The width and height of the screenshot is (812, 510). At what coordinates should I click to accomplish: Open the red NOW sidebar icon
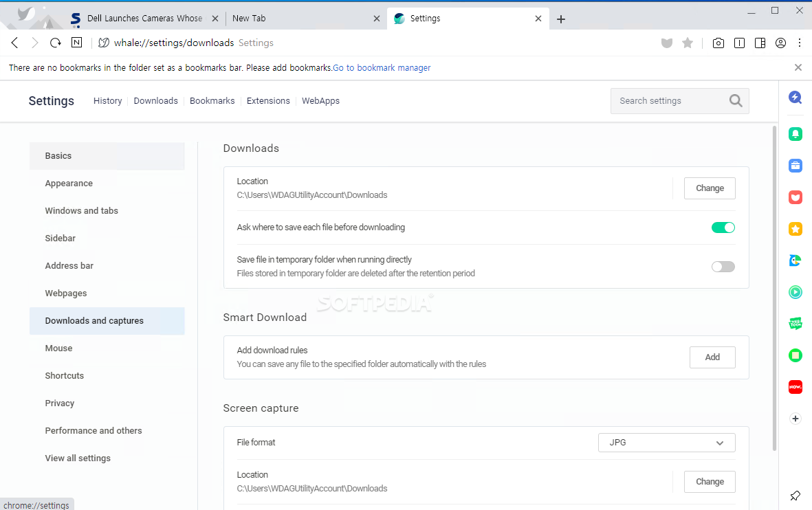795,387
